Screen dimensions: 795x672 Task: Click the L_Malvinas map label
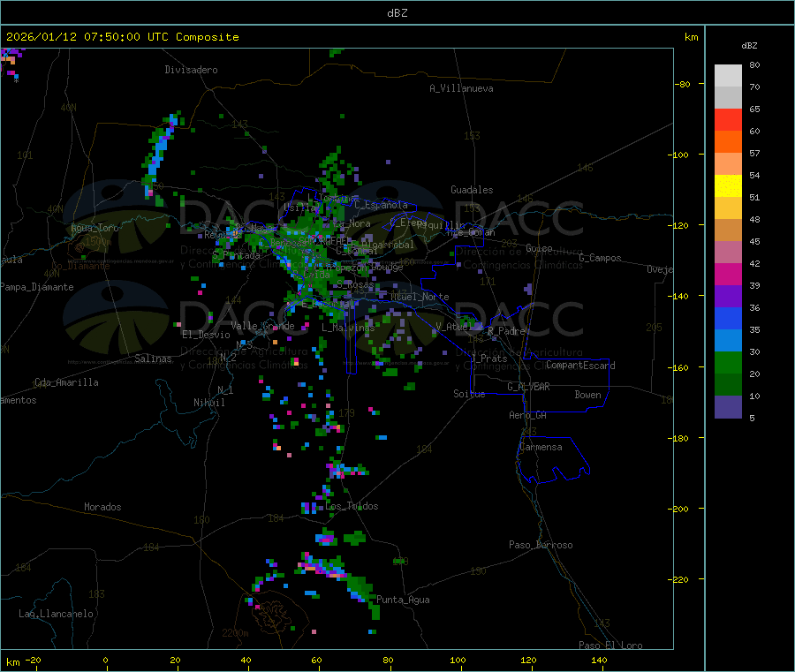click(348, 328)
